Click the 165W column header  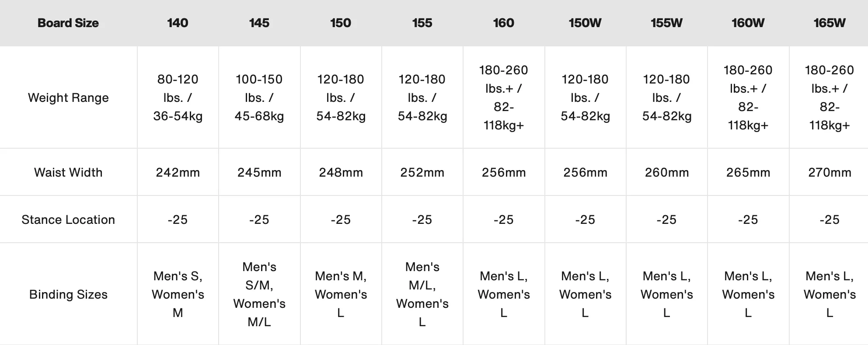point(830,23)
